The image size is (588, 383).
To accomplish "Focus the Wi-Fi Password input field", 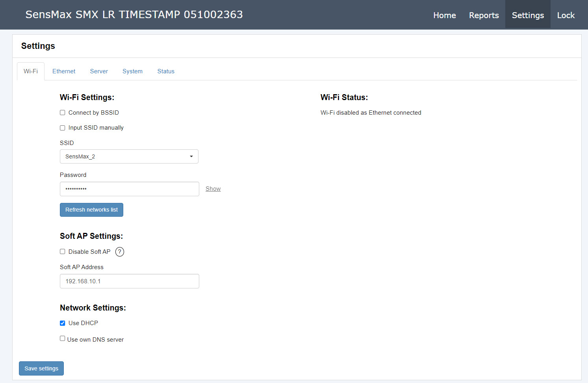I will [x=130, y=189].
